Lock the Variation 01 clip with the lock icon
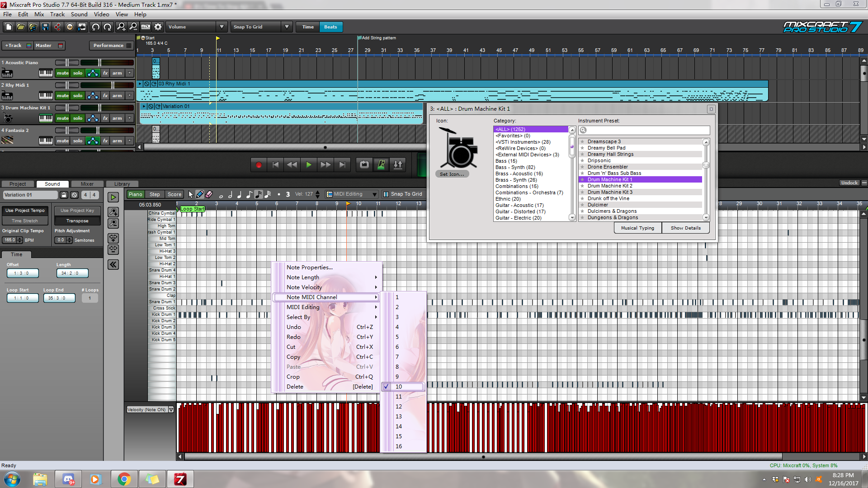 click(x=64, y=195)
